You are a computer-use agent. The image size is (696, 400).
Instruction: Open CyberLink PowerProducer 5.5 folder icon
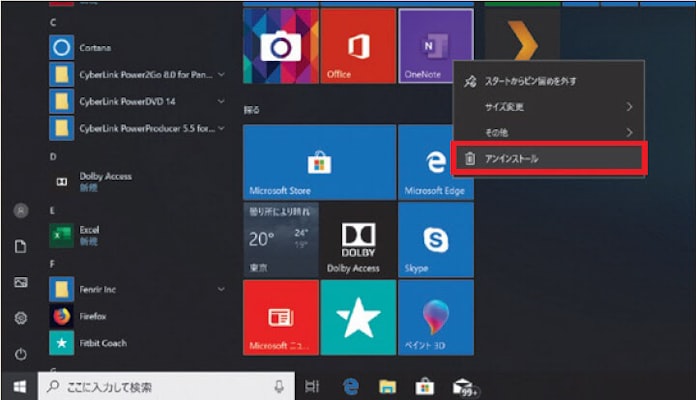61,128
